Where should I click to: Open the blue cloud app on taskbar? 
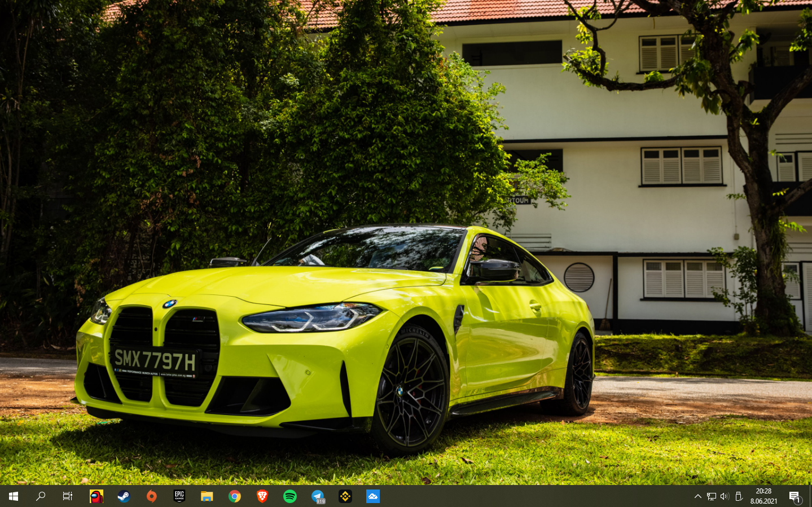coord(372,496)
